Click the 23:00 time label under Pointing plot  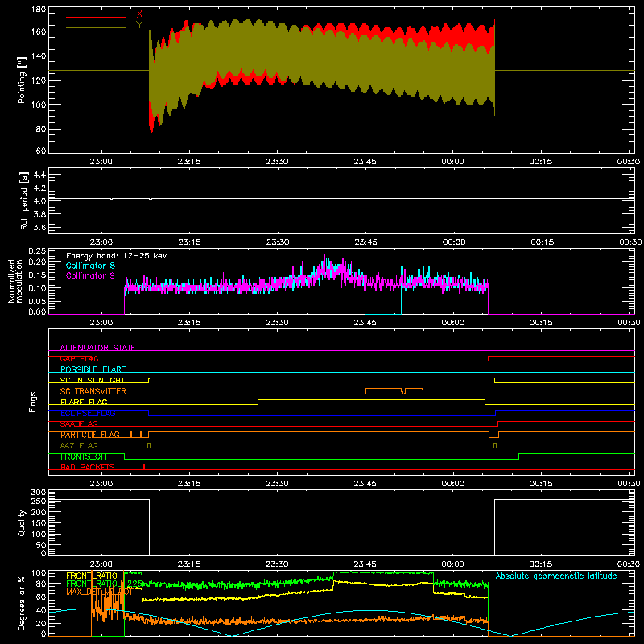[101, 162]
